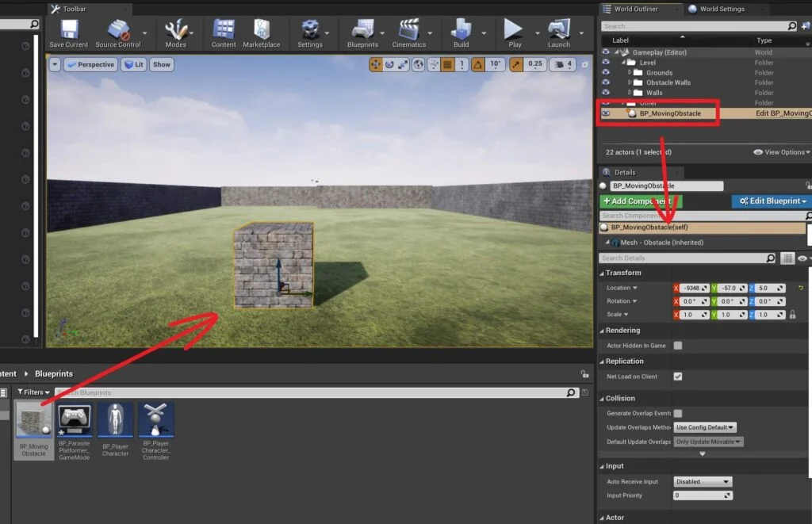The image size is (812, 524).
Task: Open the Marketplace from the toolbar
Action: pyautogui.click(x=261, y=33)
